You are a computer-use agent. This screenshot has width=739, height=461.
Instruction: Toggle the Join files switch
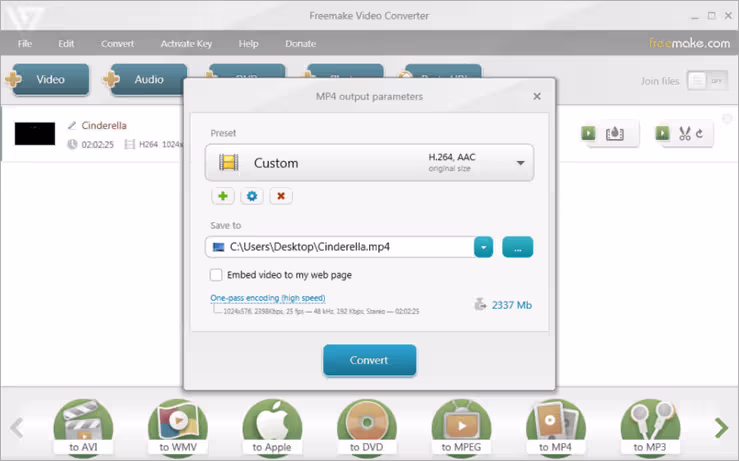[x=707, y=81]
